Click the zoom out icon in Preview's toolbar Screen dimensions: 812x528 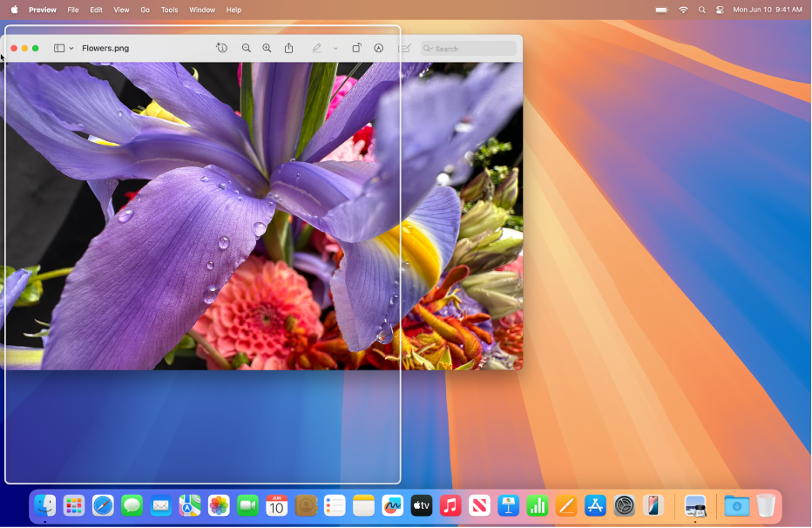[x=247, y=48]
